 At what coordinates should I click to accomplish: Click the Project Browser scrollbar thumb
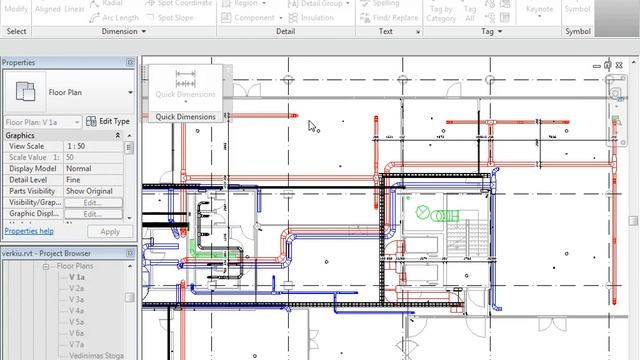[129, 297]
